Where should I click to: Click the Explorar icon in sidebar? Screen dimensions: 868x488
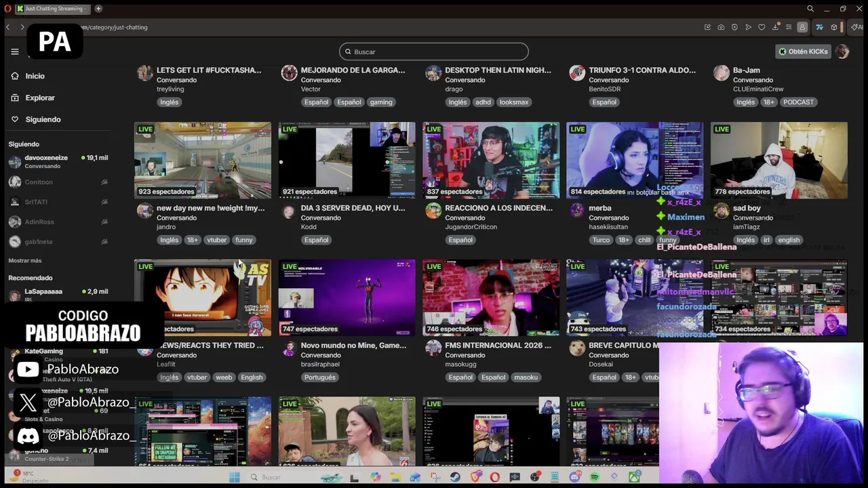click(x=15, y=98)
